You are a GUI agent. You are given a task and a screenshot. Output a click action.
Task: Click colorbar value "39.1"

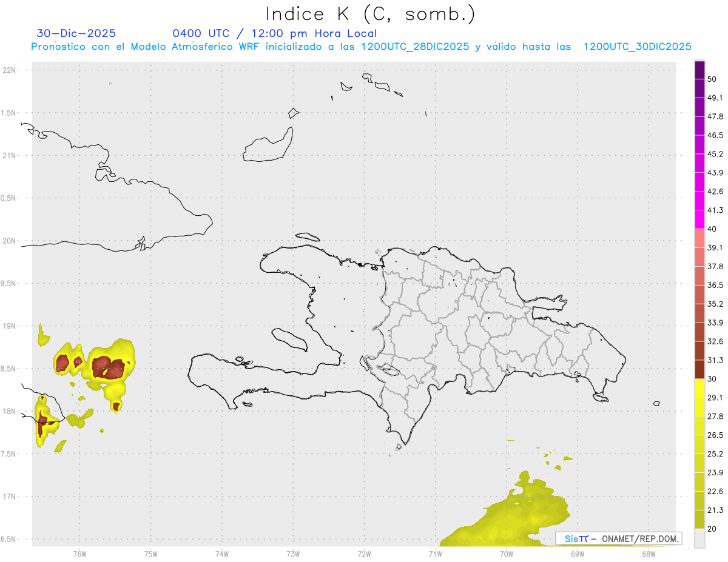715,247
